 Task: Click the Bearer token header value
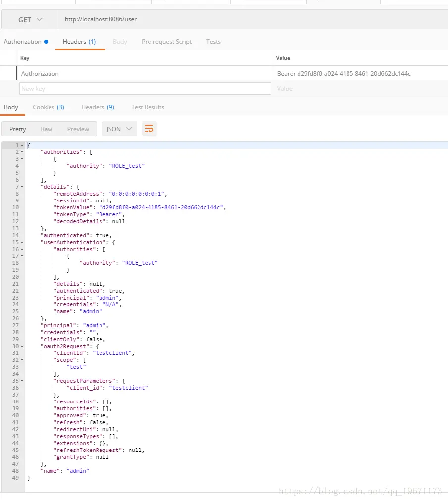(344, 73)
